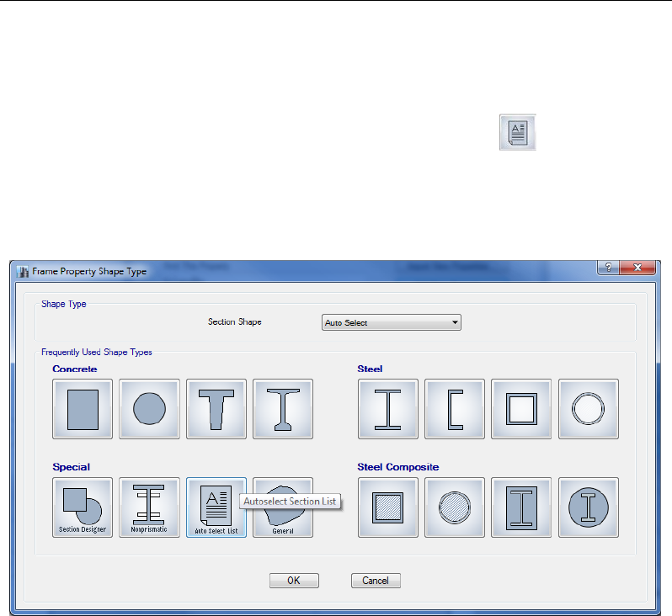Choose the Nonprismatic section option
The image size is (672, 616).
pyautogui.click(x=149, y=507)
